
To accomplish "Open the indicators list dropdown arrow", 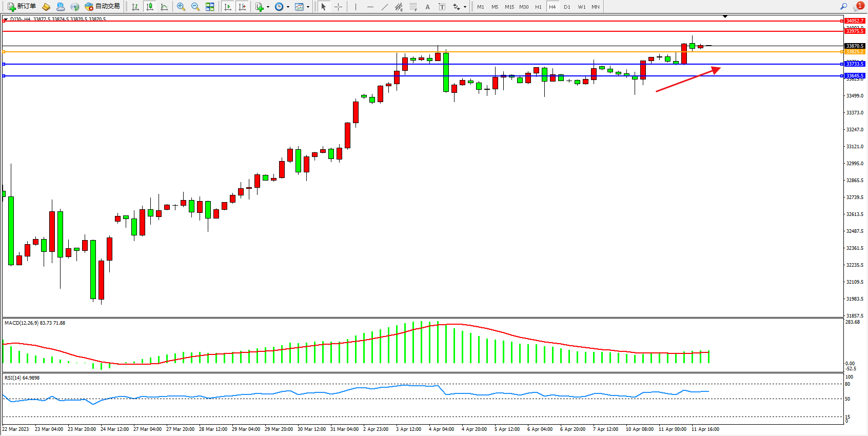I will pos(268,7).
